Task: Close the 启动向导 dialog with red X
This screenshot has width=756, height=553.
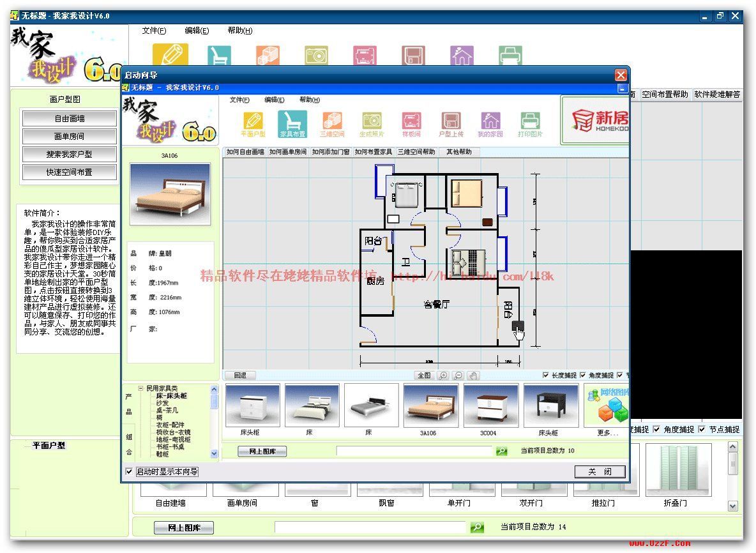Action: coord(621,75)
